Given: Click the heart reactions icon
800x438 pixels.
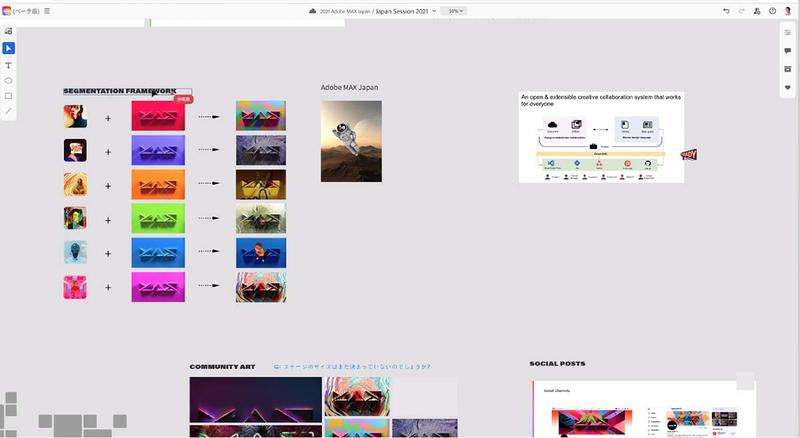Looking at the screenshot, I should tap(788, 88).
